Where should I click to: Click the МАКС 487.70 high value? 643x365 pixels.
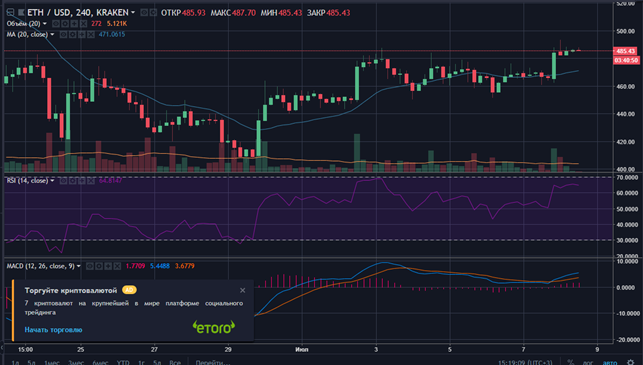point(233,13)
